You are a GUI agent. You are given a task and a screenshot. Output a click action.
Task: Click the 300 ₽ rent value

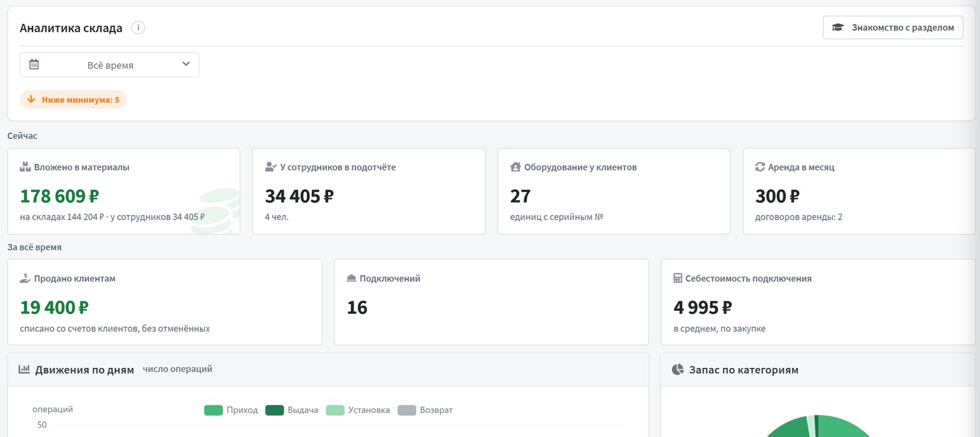[x=778, y=197]
